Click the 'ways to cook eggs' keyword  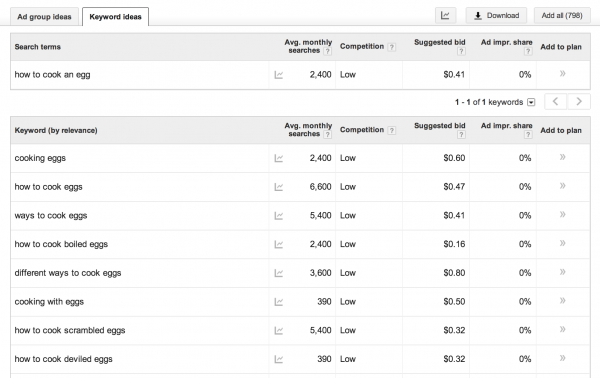pos(51,215)
